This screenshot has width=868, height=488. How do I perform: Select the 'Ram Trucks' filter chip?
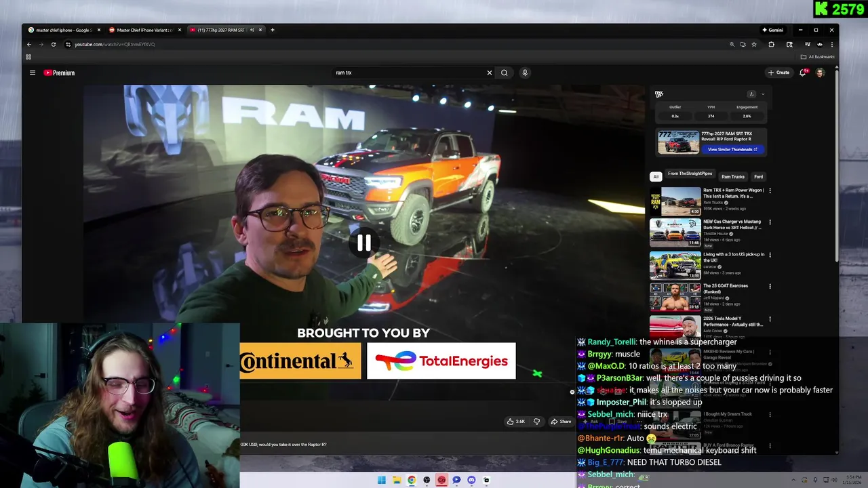pyautogui.click(x=732, y=177)
